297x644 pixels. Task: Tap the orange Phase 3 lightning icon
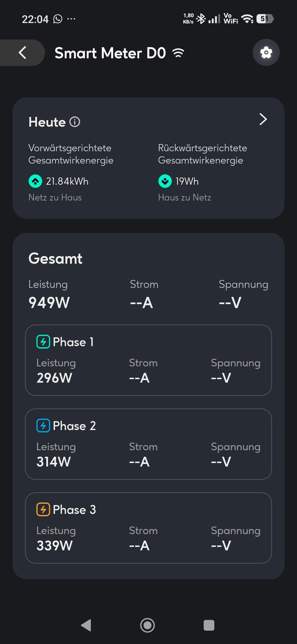(43, 509)
